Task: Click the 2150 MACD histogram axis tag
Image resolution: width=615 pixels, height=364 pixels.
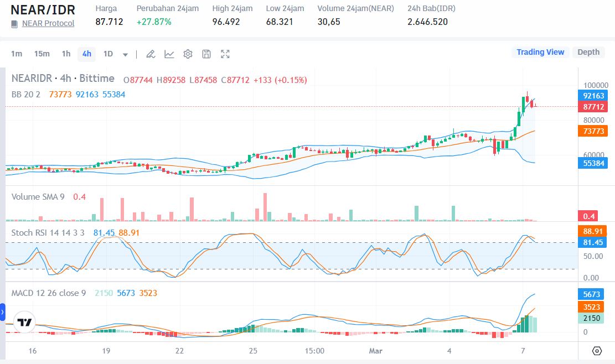Action: 591,318
